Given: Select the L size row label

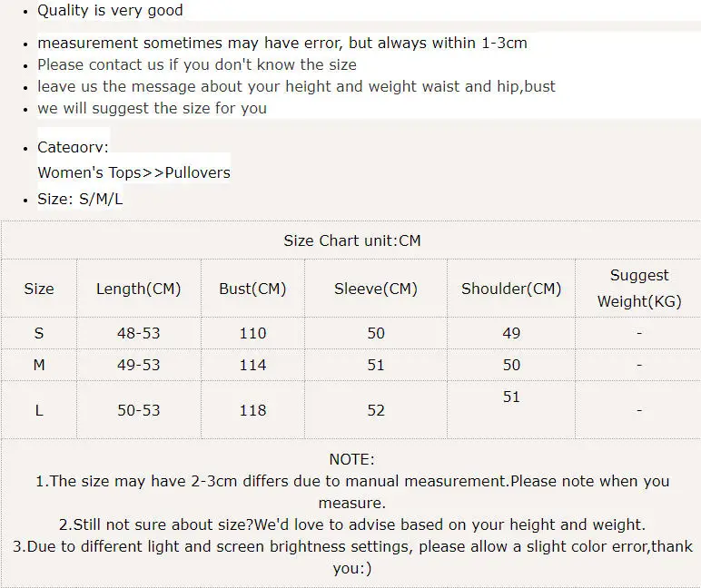Looking at the screenshot, I should click(x=39, y=410).
